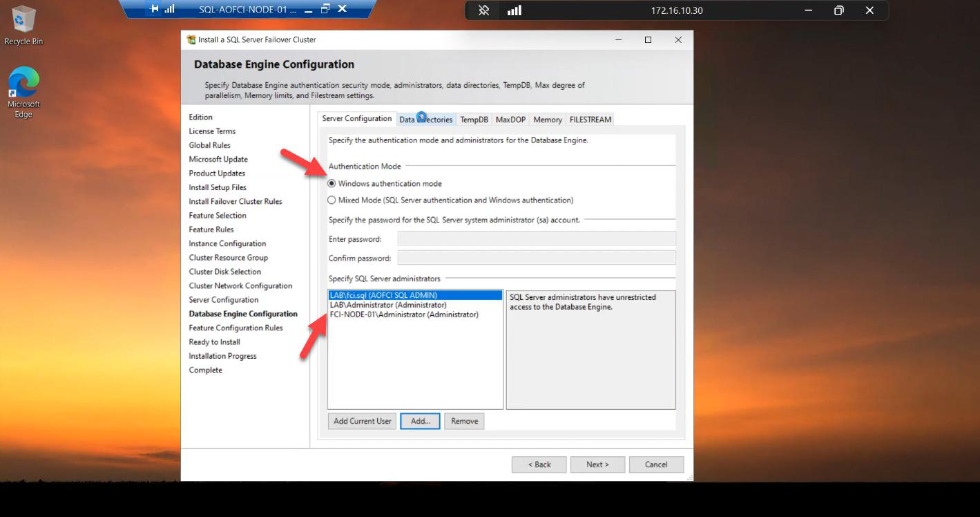Viewport: 980px width, 517px height.
Task: Click the Microsoft Update step
Action: click(218, 160)
